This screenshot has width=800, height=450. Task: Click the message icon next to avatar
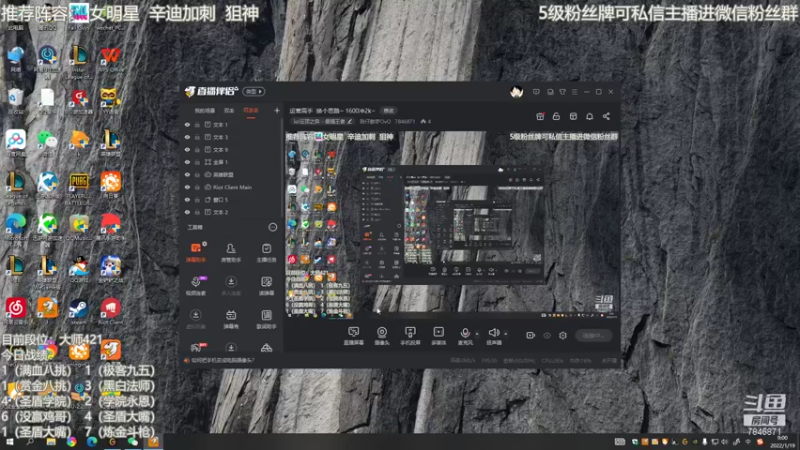click(x=536, y=92)
